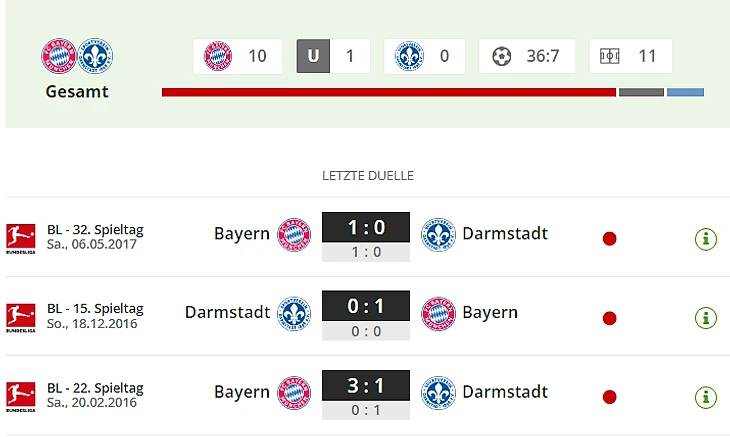
Task: Click Bayern crest in 15. Spieltag row
Action: pos(438,313)
